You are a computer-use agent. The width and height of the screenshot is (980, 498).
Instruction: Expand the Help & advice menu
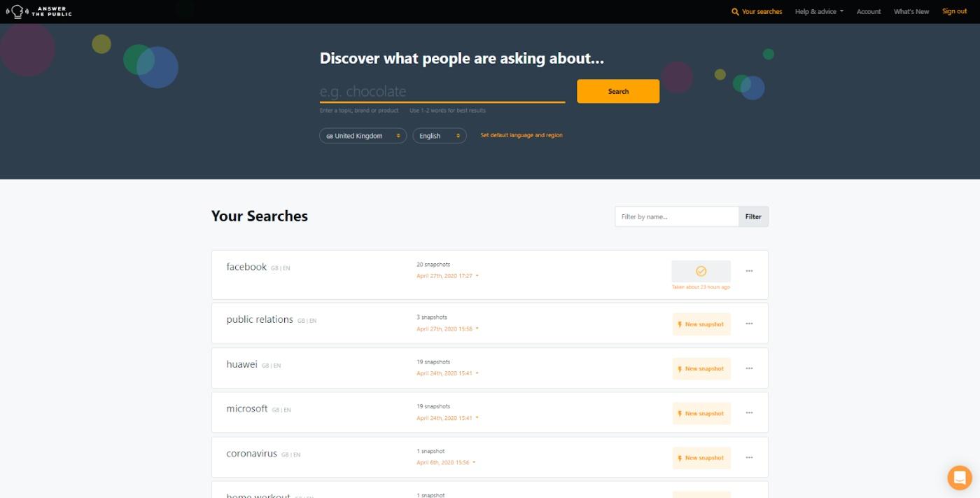click(x=819, y=12)
